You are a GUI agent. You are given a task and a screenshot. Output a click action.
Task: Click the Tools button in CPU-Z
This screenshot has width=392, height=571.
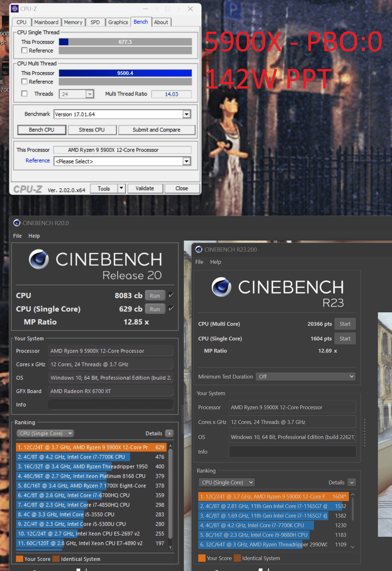104,188
